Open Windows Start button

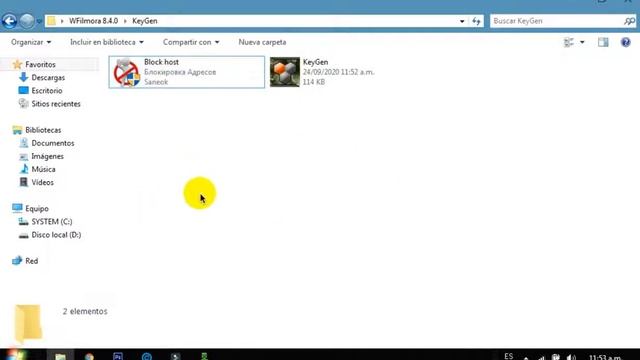[x=15, y=355]
